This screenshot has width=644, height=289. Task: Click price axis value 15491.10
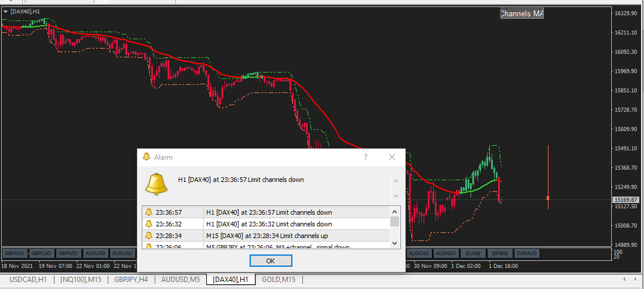[625, 149]
